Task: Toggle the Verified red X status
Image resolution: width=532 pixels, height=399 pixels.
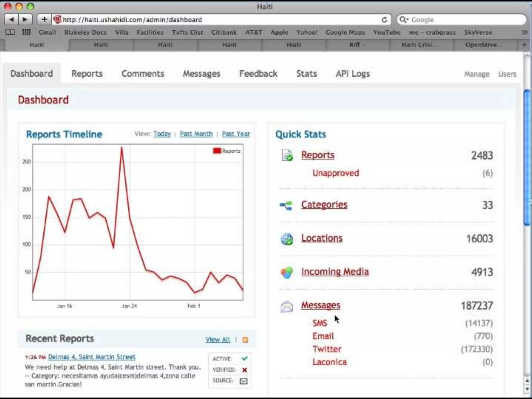Action: pos(244,370)
